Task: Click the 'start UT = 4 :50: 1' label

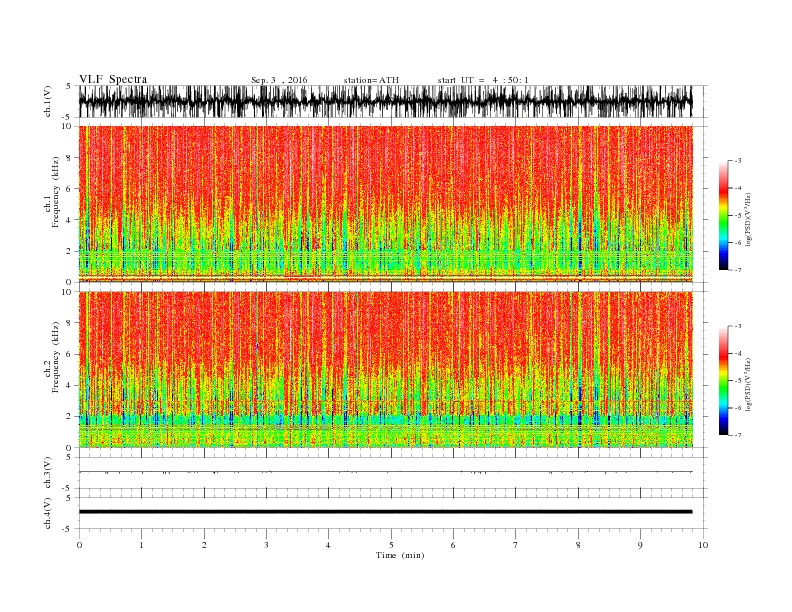Action: pos(483,80)
